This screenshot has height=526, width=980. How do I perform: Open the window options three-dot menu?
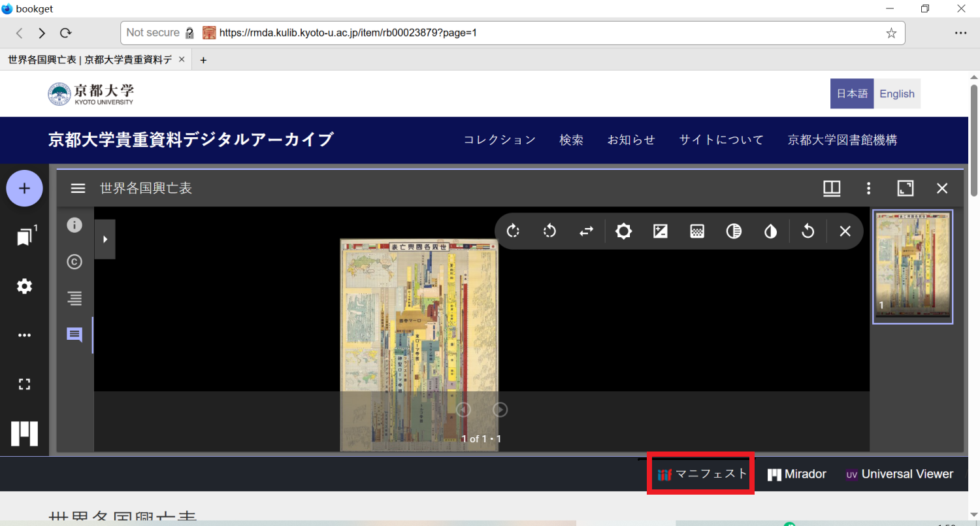[868, 188]
